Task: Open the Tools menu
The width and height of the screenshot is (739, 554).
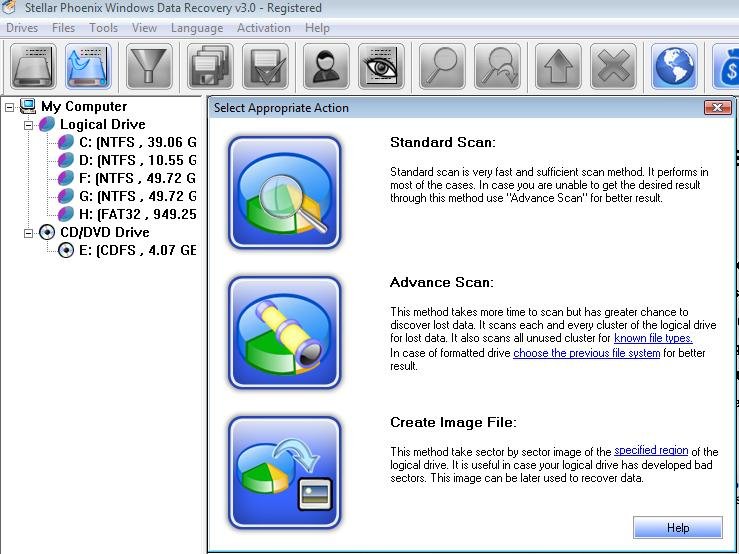Action: 103,28
